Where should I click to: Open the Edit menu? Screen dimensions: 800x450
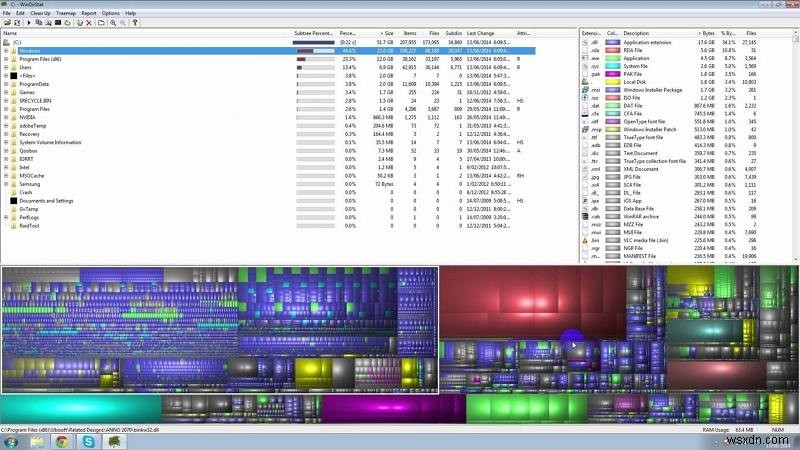click(x=20, y=13)
